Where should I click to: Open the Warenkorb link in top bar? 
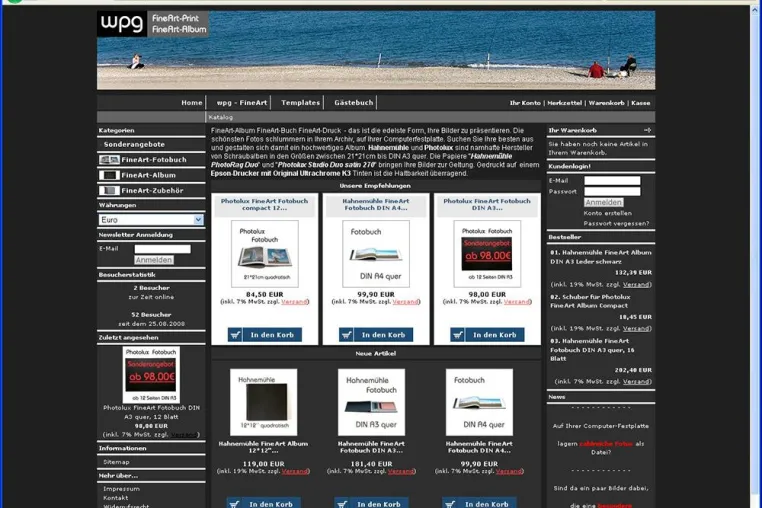click(x=606, y=103)
